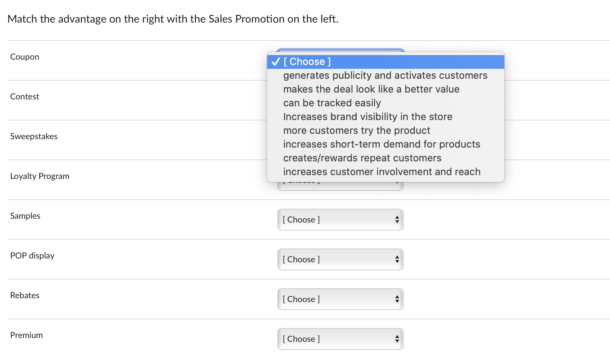This screenshot has width=610, height=364.
Task: Open the Premium dropdown
Action: coord(340,339)
